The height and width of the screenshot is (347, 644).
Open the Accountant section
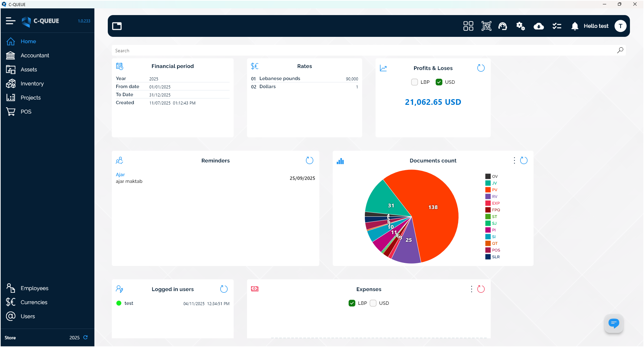(34, 55)
